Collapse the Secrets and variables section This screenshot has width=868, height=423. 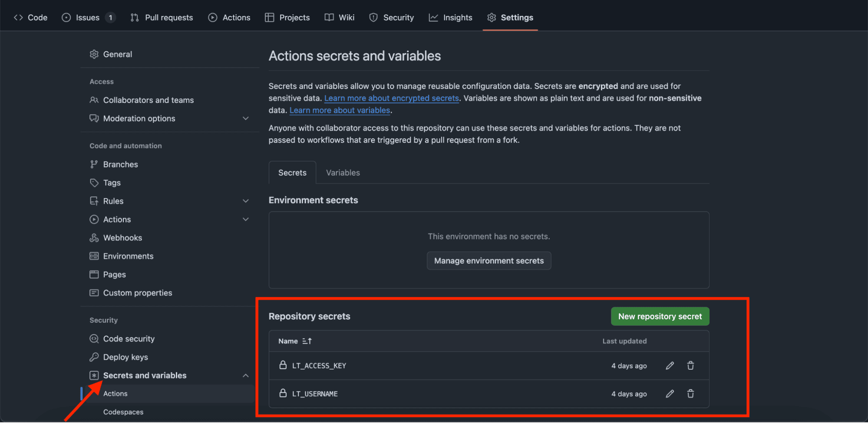point(245,376)
